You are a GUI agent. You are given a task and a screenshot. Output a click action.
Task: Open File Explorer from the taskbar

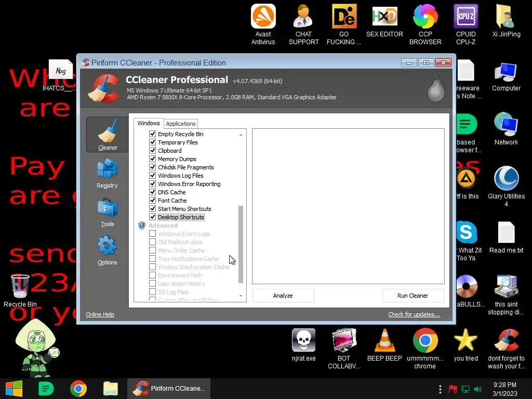[x=110, y=389]
